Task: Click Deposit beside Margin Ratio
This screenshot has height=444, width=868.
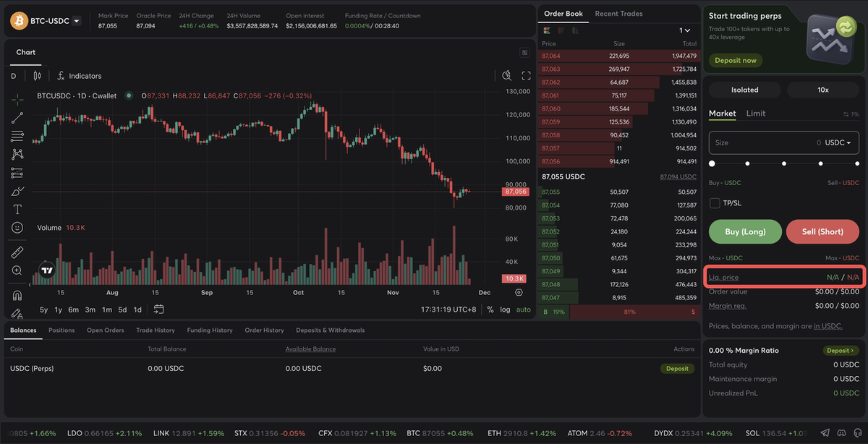Action: 841,351
